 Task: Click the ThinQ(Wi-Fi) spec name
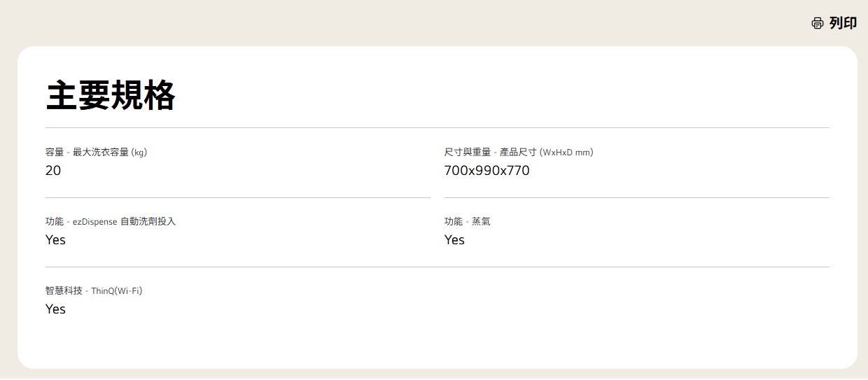(116, 290)
